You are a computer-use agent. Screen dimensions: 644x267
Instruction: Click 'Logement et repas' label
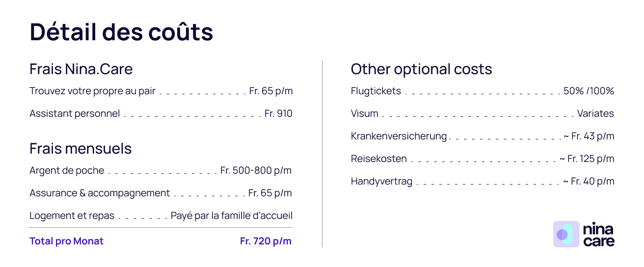(72, 216)
